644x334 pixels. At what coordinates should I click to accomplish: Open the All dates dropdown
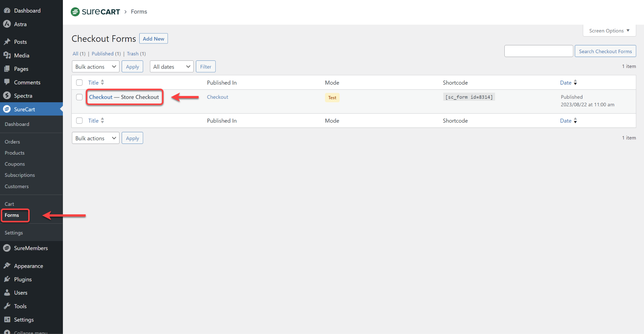(x=171, y=66)
